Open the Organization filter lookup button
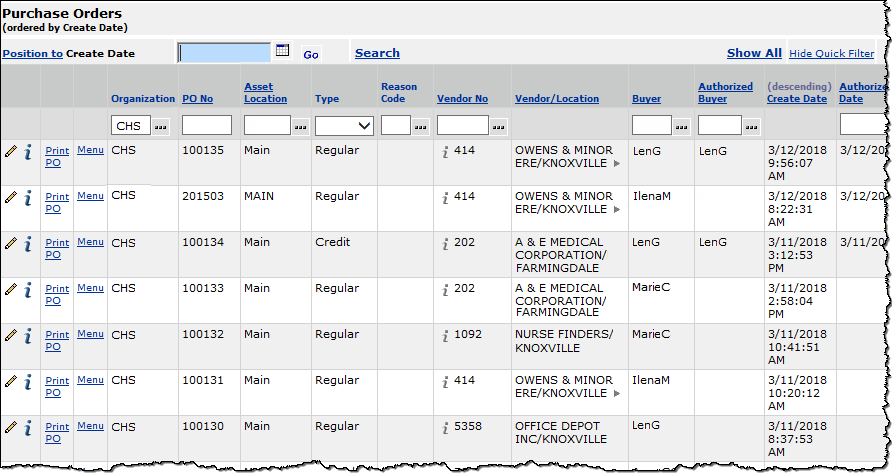 161,126
